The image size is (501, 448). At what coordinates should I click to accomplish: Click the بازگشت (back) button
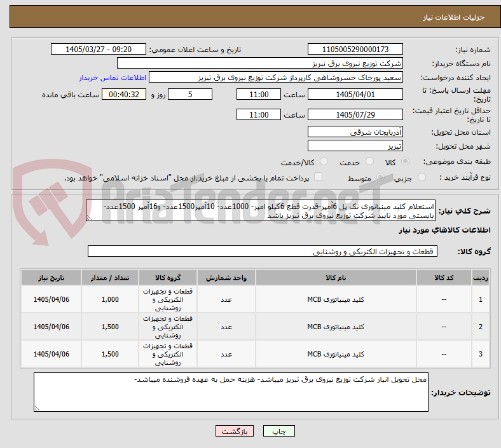pos(234,431)
